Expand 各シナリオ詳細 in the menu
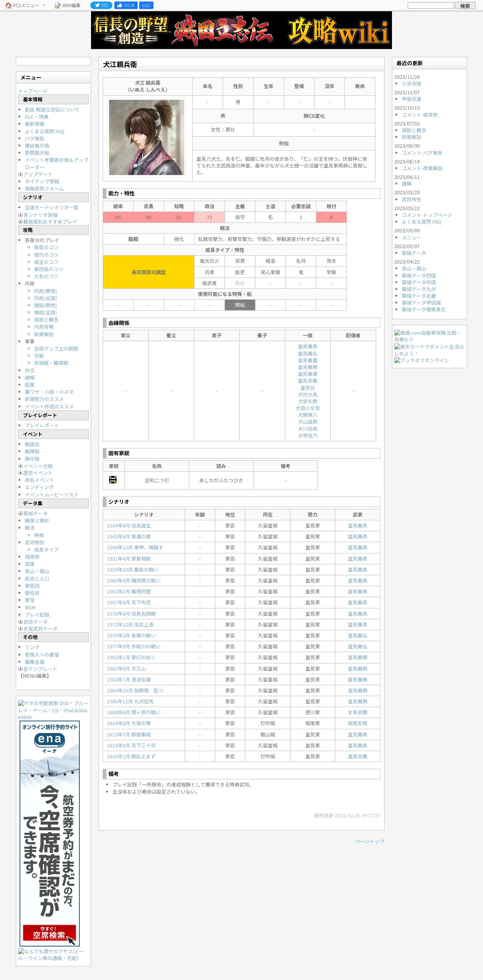483x980 pixels. coord(21,215)
